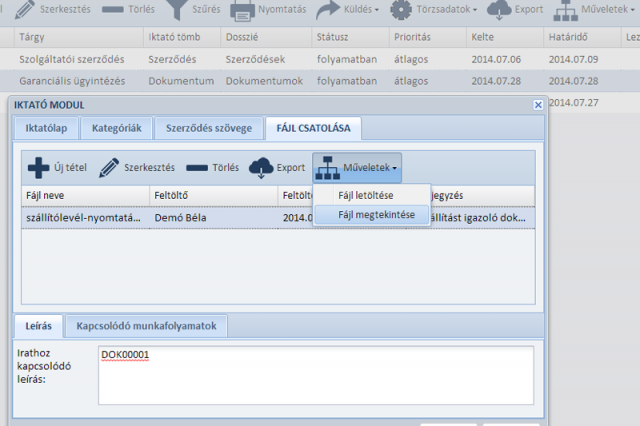Sort by the Prioritás column header

(x=428, y=37)
